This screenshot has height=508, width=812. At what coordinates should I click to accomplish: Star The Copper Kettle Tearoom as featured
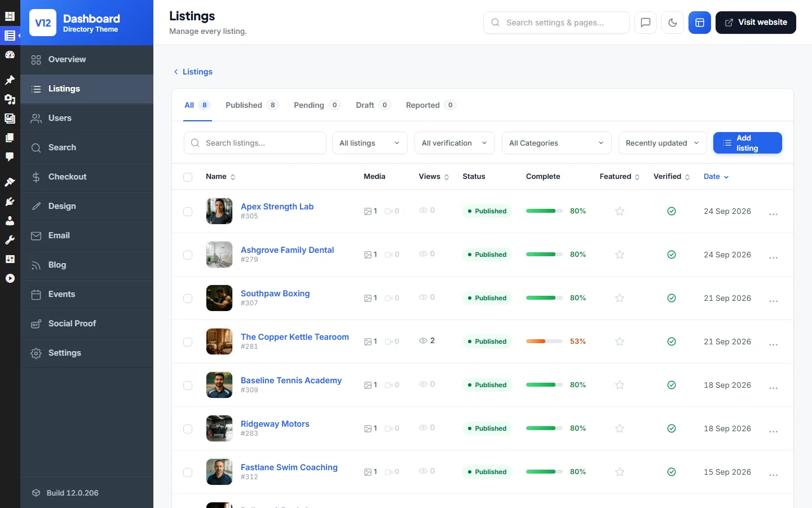tap(620, 341)
